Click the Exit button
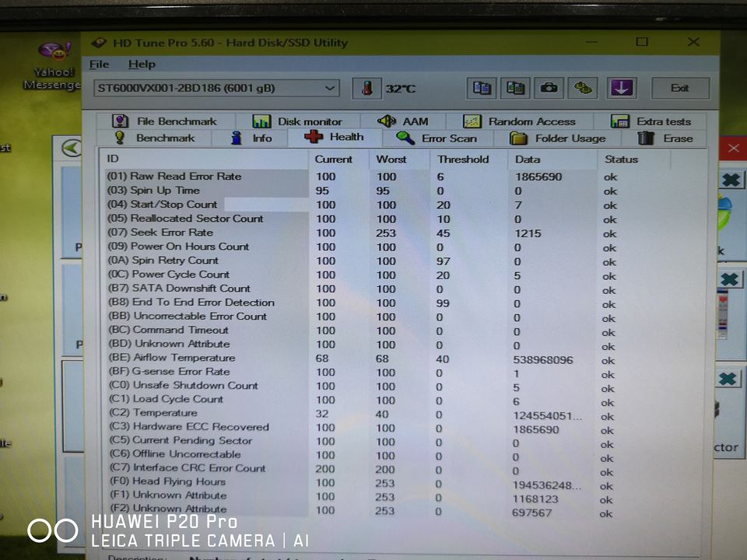This screenshot has height=560, width=747. (680, 88)
